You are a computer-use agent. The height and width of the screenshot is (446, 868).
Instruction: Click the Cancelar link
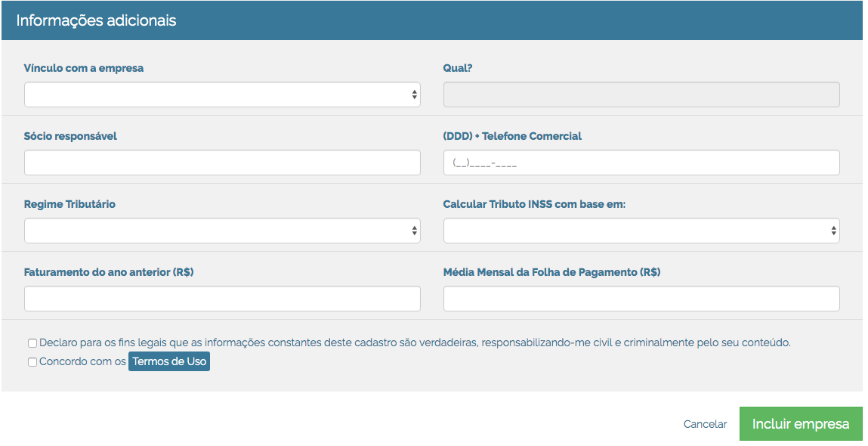pyautogui.click(x=705, y=424)
